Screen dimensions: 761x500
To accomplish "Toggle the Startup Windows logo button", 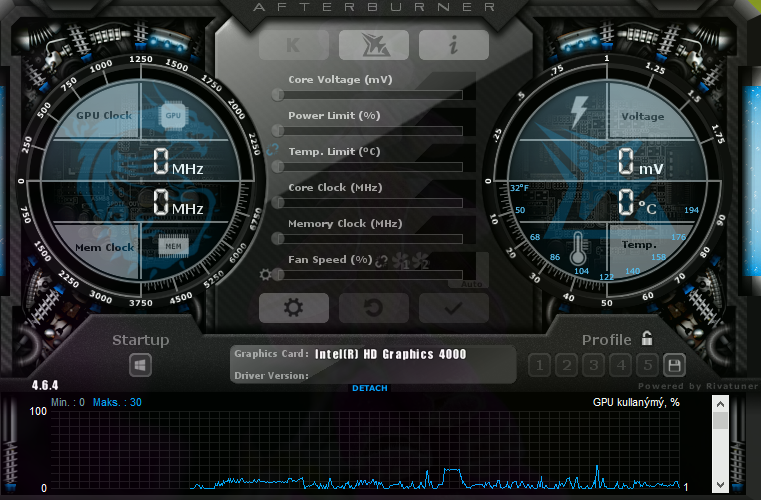I will [x=140, y=365].
